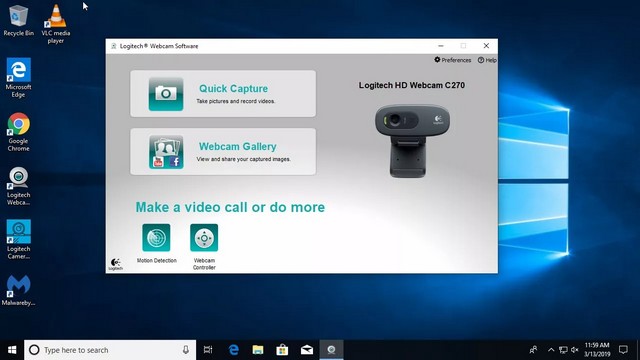Show hidden system tray icons
This screenshot has width=640, height=360.
coord(551,350)
